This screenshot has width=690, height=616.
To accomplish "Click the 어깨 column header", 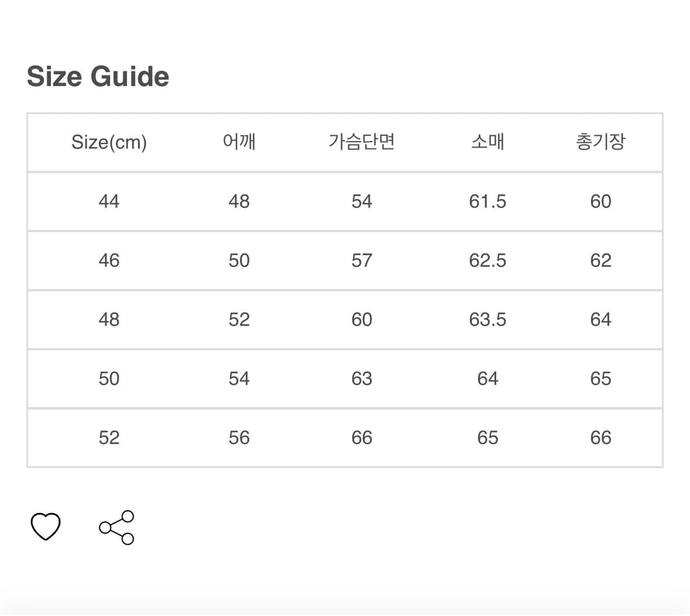I will coord(239,142).
